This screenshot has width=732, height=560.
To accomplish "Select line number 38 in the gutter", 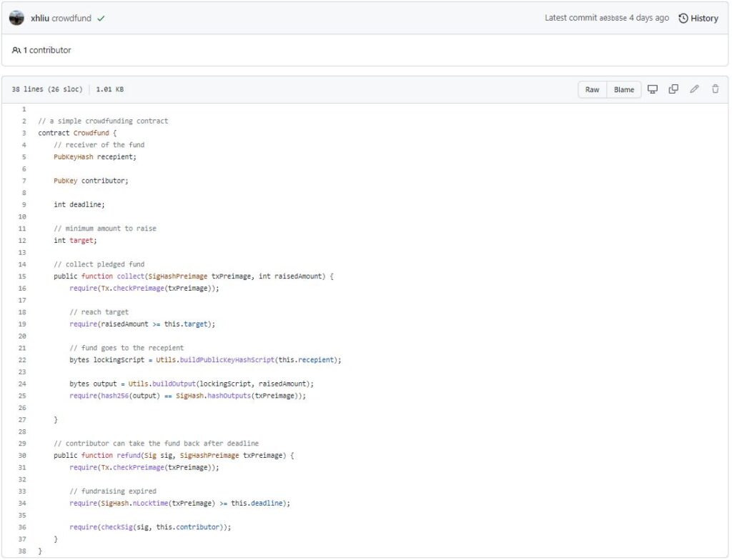I will click(x=22, y=551).
